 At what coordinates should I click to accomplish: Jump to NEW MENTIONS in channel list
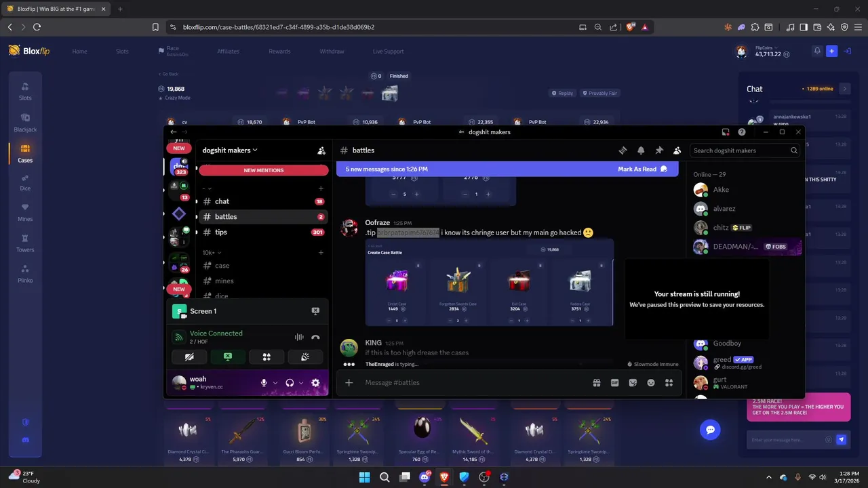click(264, 170)
